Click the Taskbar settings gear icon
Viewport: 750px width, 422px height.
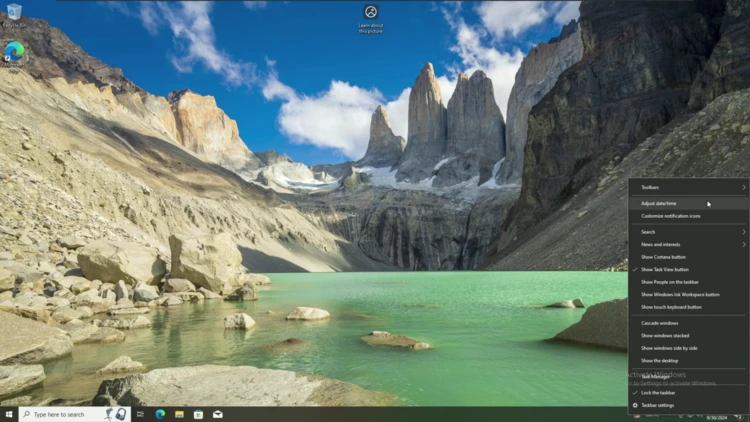[x=635, y=405]
